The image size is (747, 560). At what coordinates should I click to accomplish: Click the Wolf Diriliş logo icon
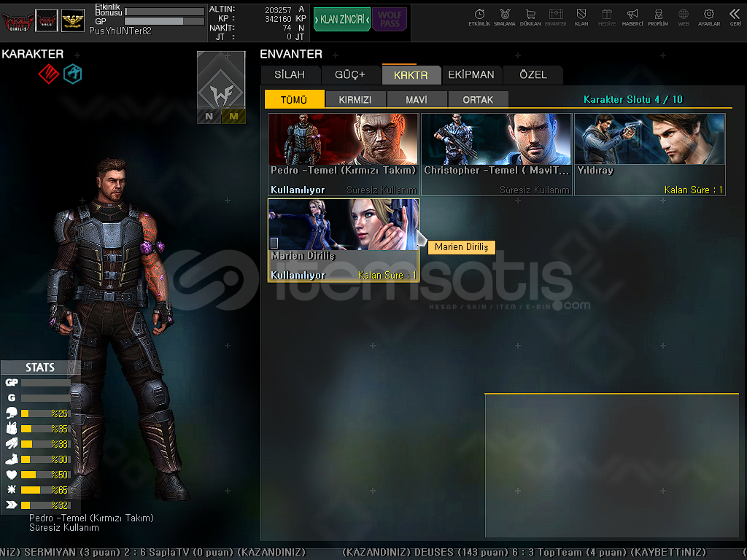18,21
